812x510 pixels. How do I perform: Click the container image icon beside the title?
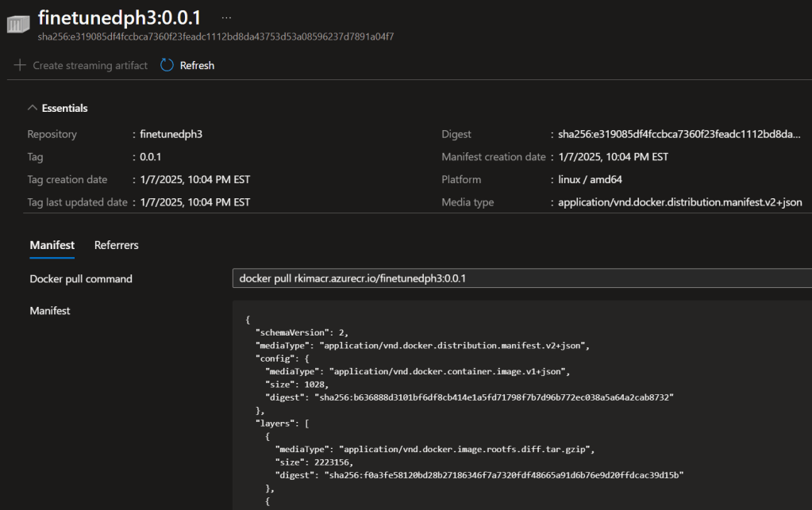coord(18,25)
